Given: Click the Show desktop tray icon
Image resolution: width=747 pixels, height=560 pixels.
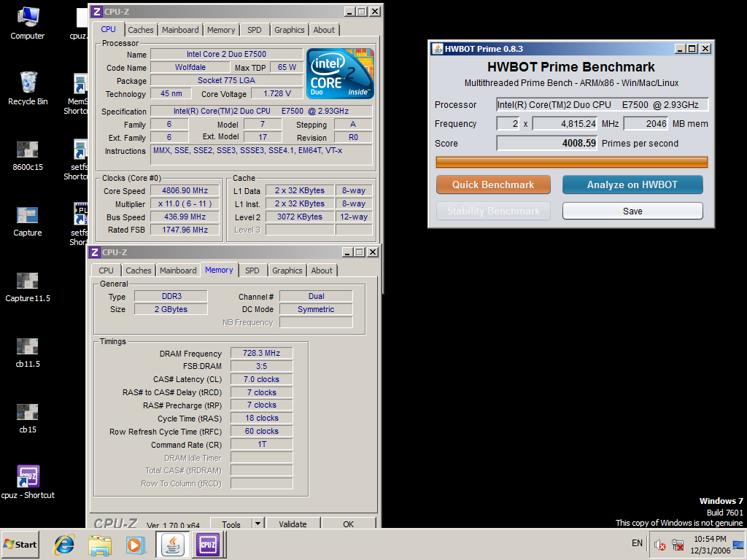Looking at the screenshot, I should click(739, 545).
